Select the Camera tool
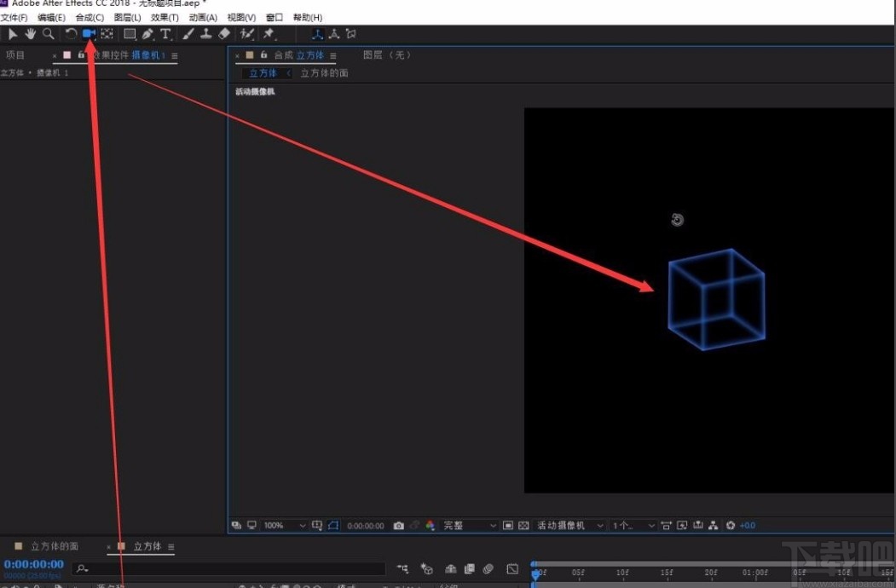The height and width of the screenshot is (588, 896). 90,34
